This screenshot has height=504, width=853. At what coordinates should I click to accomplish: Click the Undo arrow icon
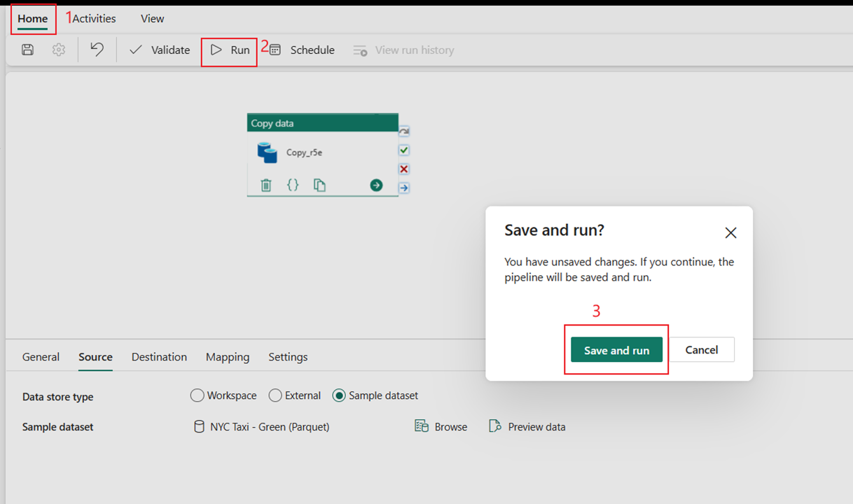[97, 50]
